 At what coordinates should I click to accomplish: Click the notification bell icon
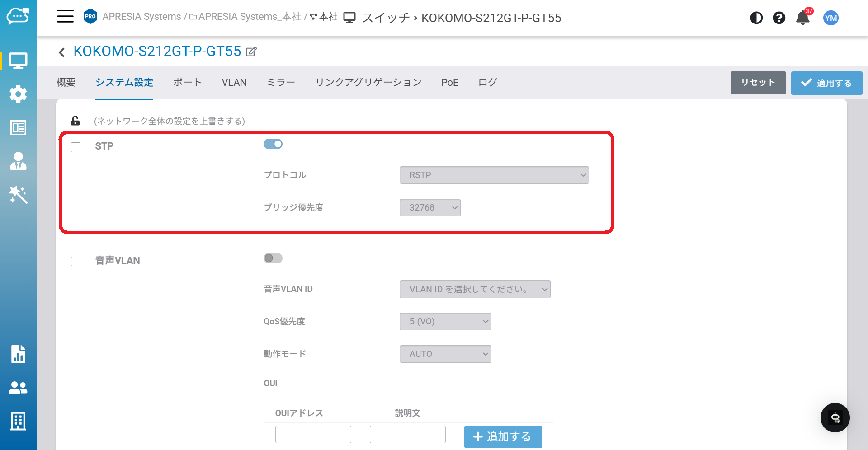point(802,18)
